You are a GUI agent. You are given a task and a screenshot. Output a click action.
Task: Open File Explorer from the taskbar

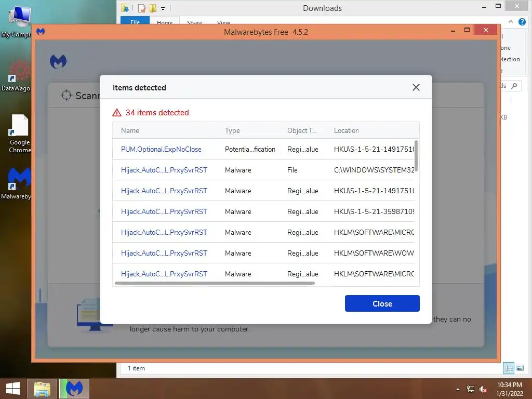pyautogui.click(x=42, y=389)
